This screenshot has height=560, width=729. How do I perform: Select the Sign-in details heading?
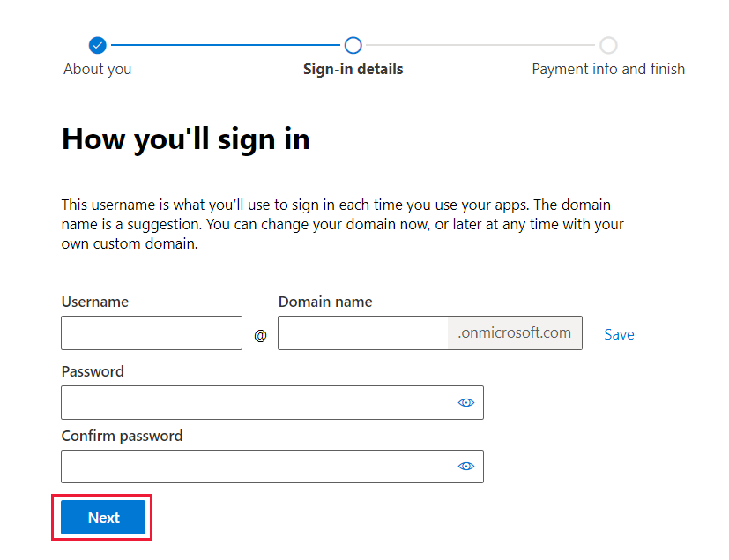pyautogui.click(x=353, y=69)
